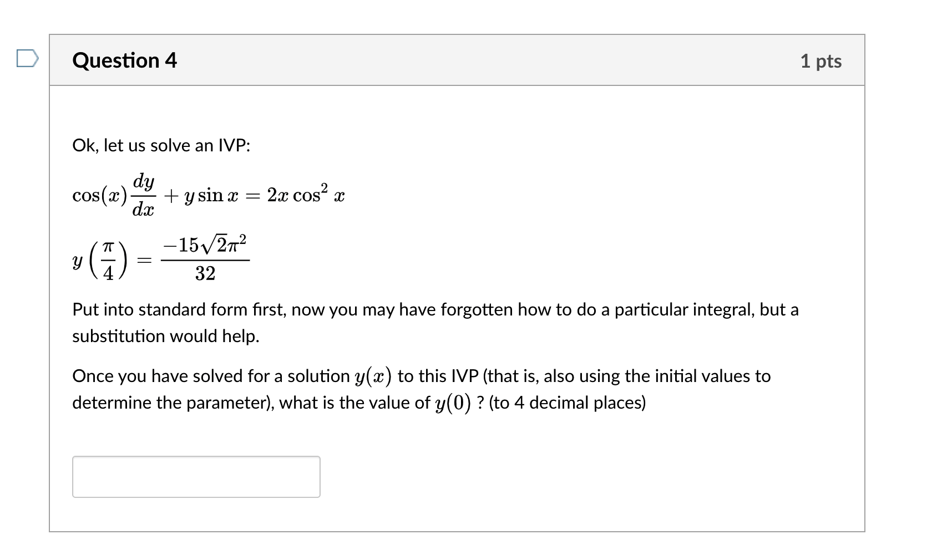Click the gray question title bar
This screenshot has width=932, height=560.
[444, 61]
